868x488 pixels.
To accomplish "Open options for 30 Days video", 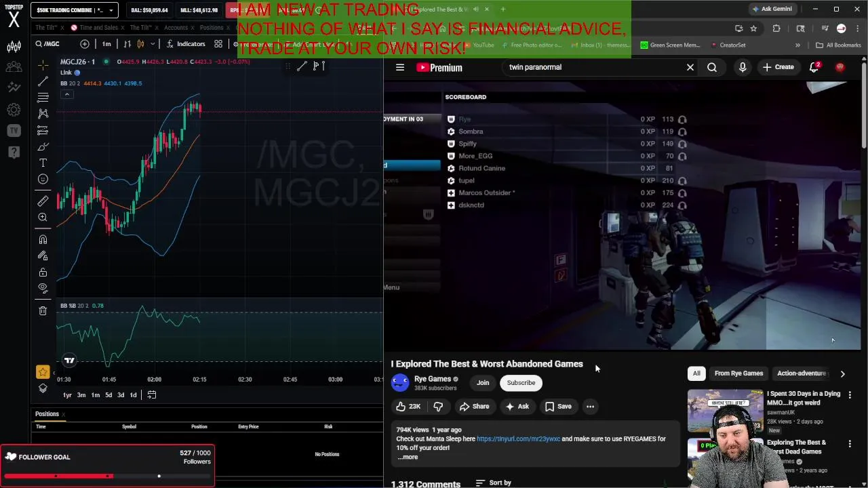I will pyautogui.click(x=850, y=394).
